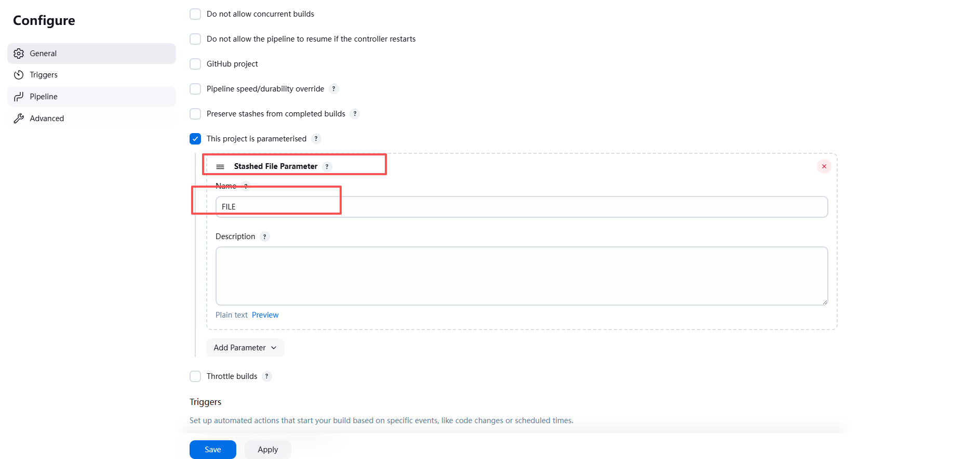
Task: Save the pipeline configuration
Action: [213, 450]
